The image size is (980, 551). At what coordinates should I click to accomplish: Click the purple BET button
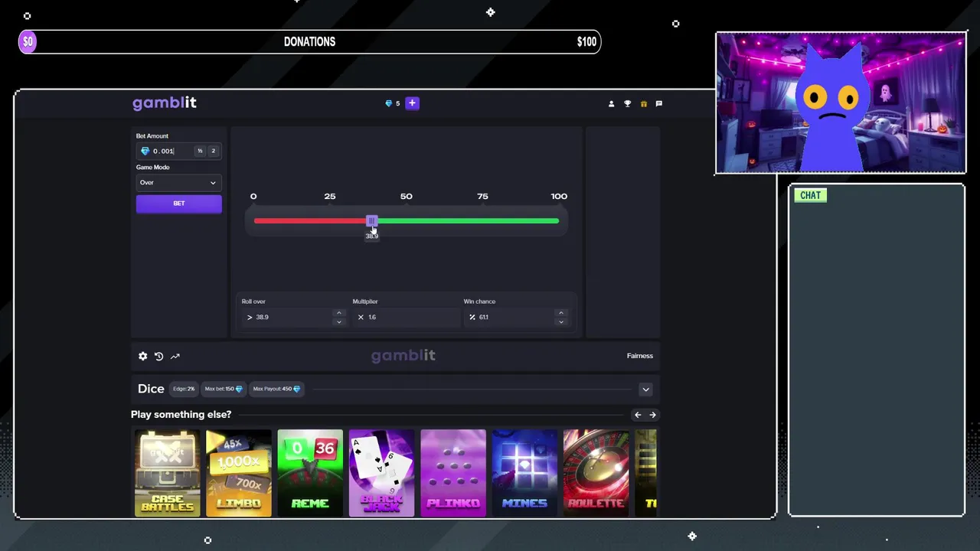178,204
